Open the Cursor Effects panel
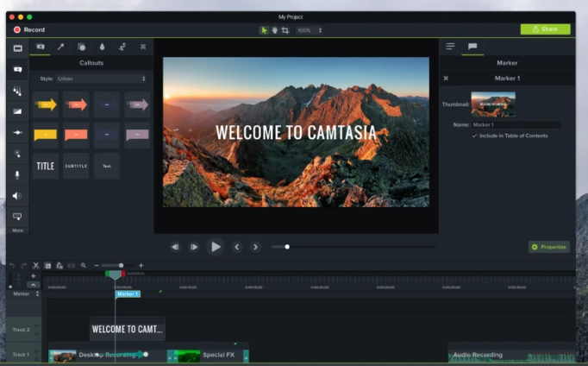 coord(17,153)
